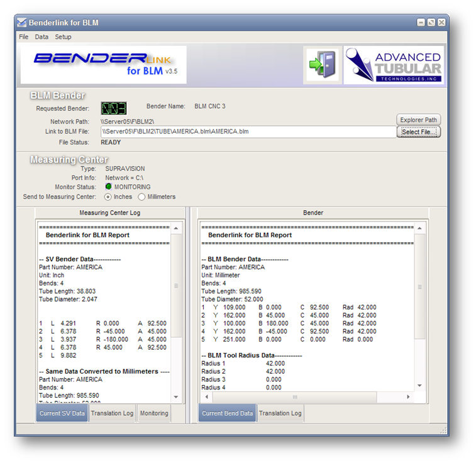Click the Benderlink for BLM logo banner
Viewport: 476px width, 463px height.
coord(104,65)
